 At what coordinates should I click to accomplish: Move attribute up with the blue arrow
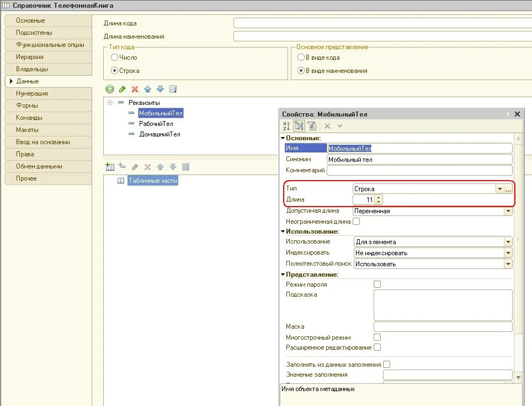pos(147,89)
